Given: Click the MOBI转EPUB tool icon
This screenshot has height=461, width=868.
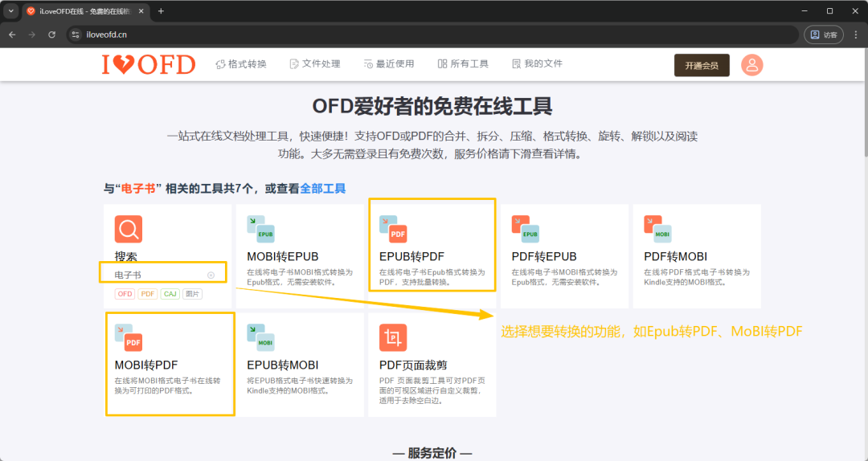Looking at the screenshot, I should pos(260,229).
